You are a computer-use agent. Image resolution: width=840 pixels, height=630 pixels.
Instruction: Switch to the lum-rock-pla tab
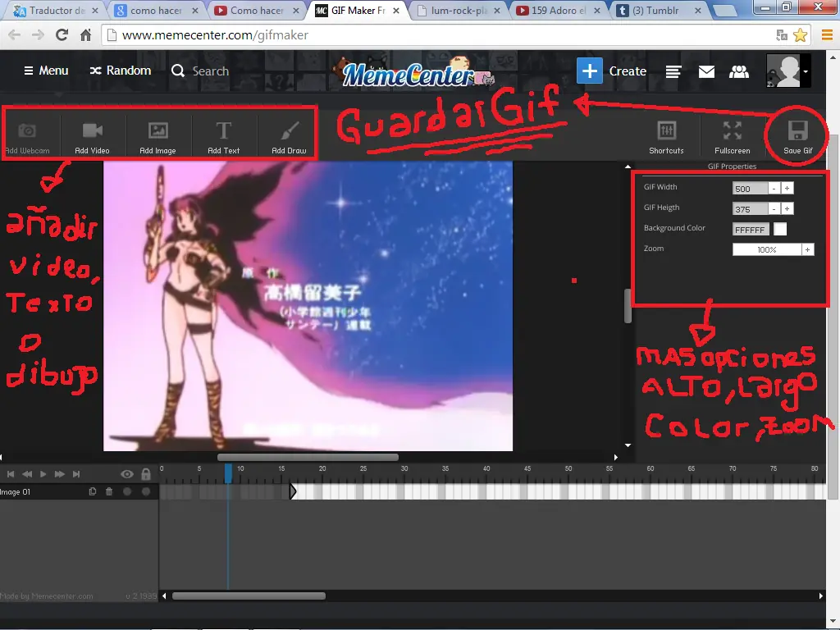tap(459, 10)
